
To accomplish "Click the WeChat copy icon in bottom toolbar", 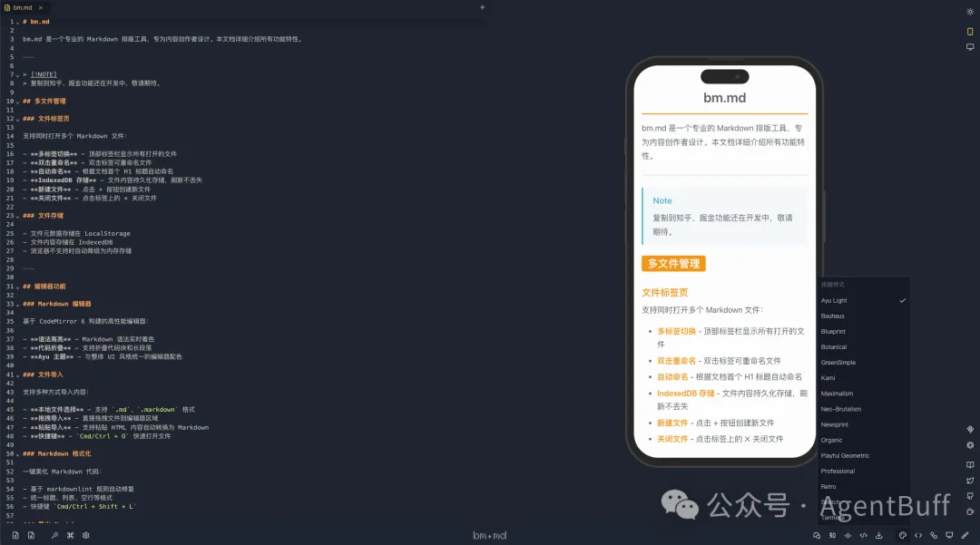I will click(x=817, y=535).
